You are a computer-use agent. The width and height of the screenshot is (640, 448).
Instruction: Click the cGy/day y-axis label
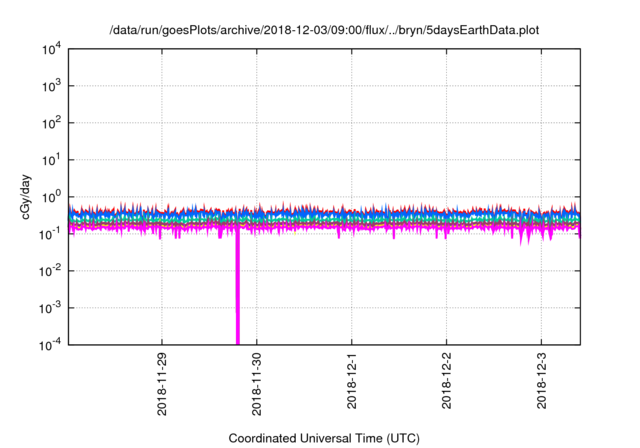tap(26, 197)
